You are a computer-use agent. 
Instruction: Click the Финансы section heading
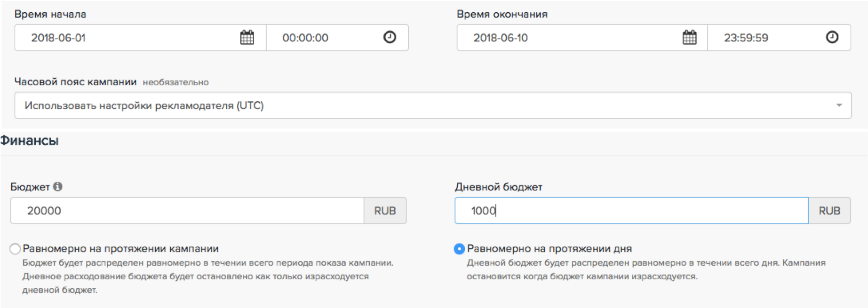29,141
